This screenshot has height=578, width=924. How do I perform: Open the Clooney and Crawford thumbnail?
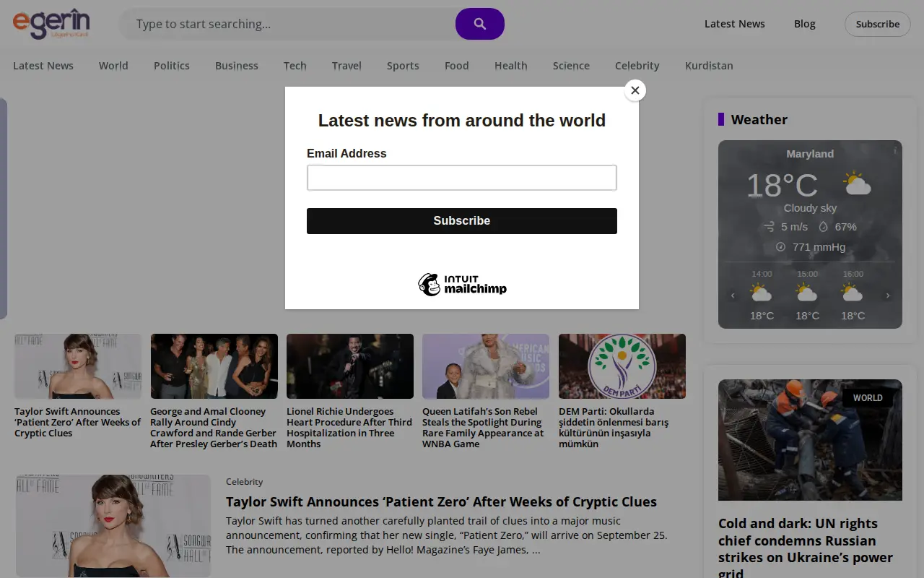pyautogui.click(x=214, y=366)
